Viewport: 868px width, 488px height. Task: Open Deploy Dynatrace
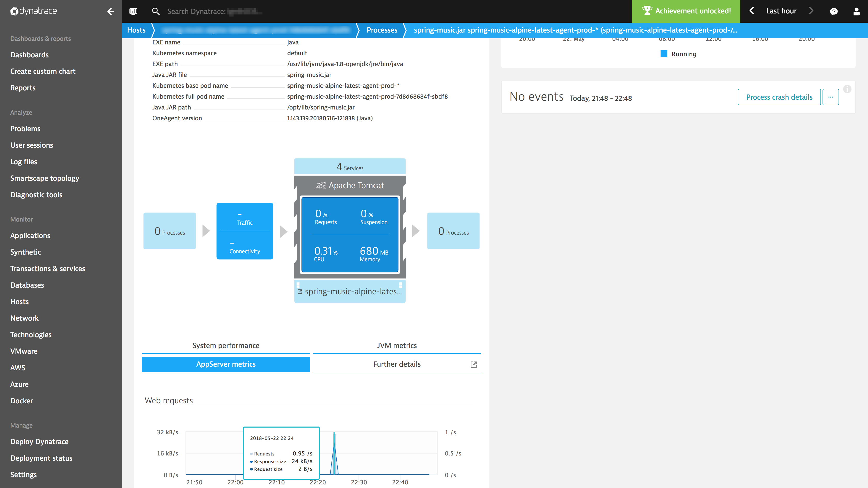click(x=39, y=442)
